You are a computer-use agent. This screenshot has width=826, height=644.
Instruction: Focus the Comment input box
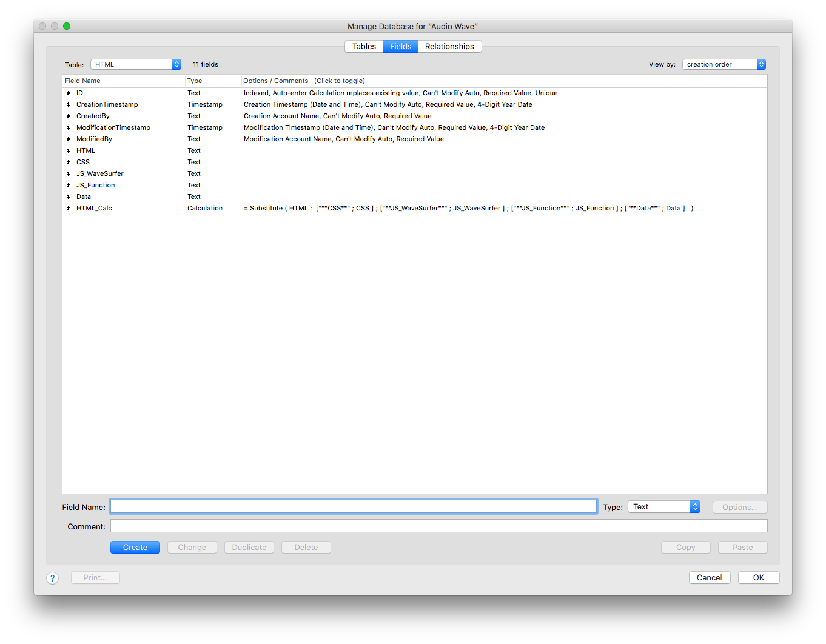(x=439, y=526)
